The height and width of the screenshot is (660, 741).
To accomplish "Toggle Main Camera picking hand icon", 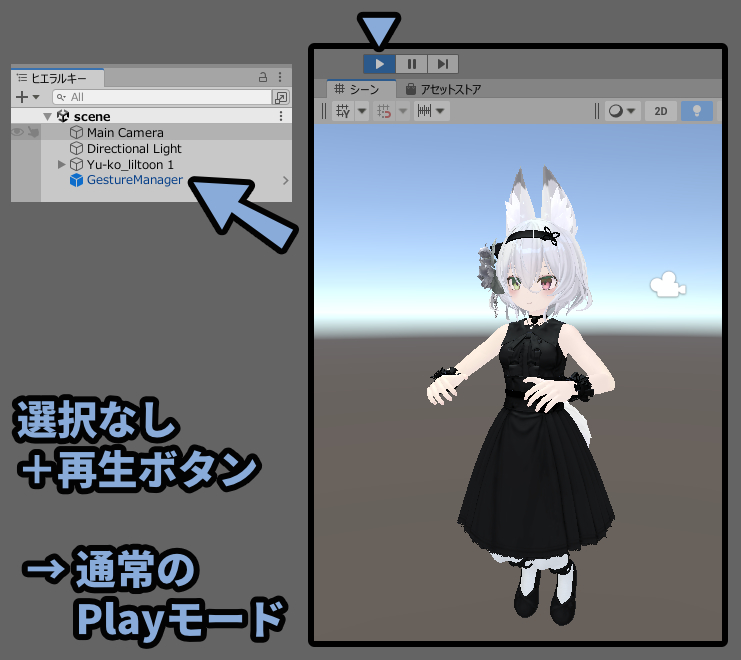I will [x=33, y=132].
